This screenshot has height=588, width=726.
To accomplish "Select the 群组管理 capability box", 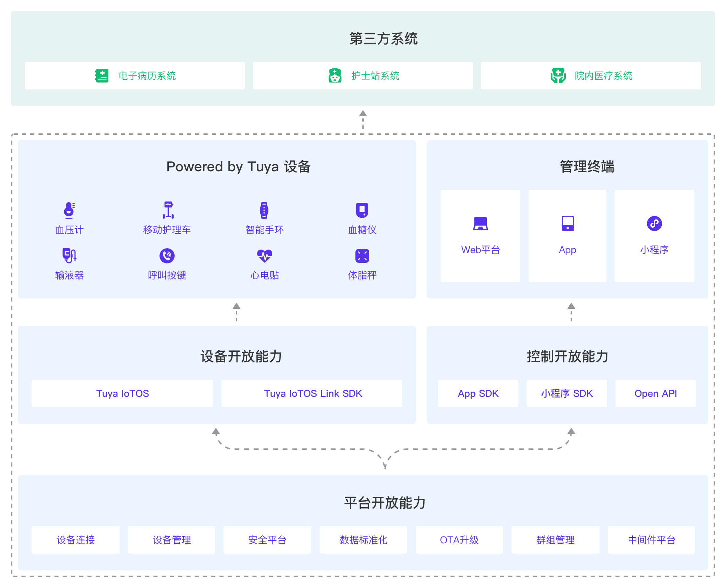I will 555,540.
